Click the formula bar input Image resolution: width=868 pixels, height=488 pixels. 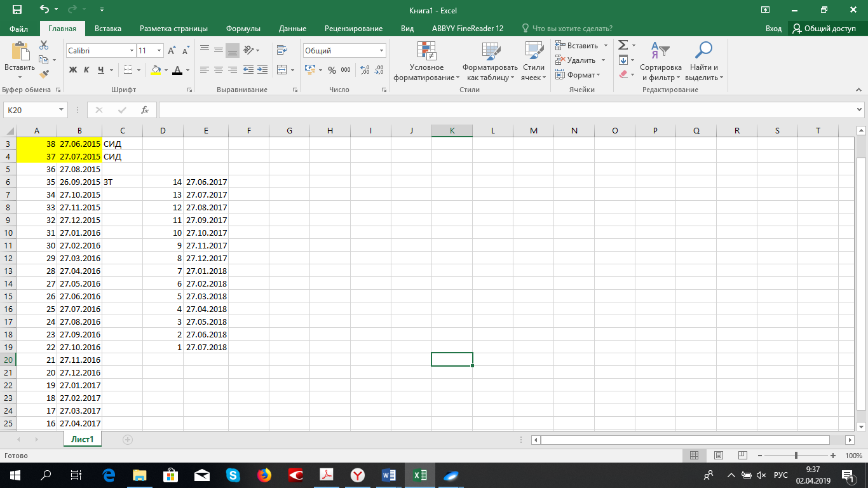507,110
